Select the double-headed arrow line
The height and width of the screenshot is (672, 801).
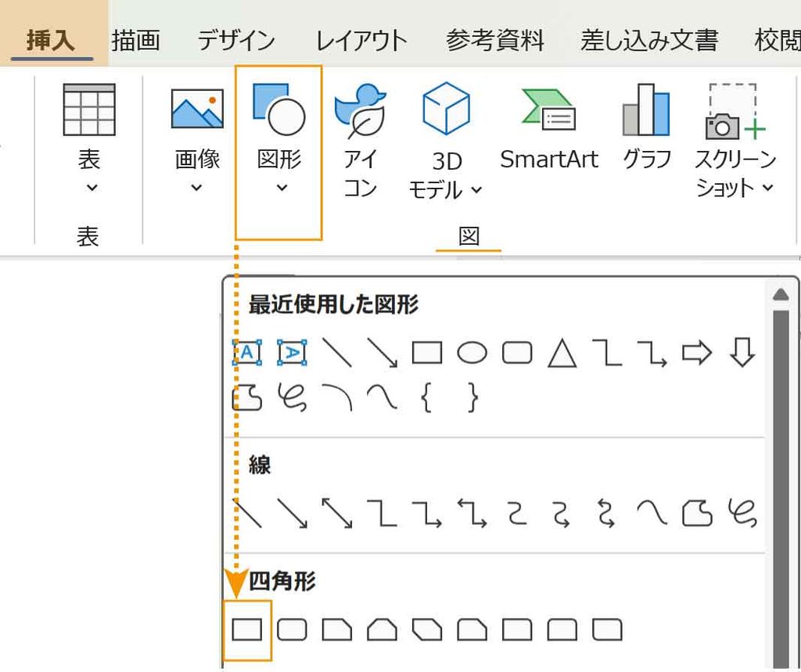pyautogui.click(x=337, y=513)
